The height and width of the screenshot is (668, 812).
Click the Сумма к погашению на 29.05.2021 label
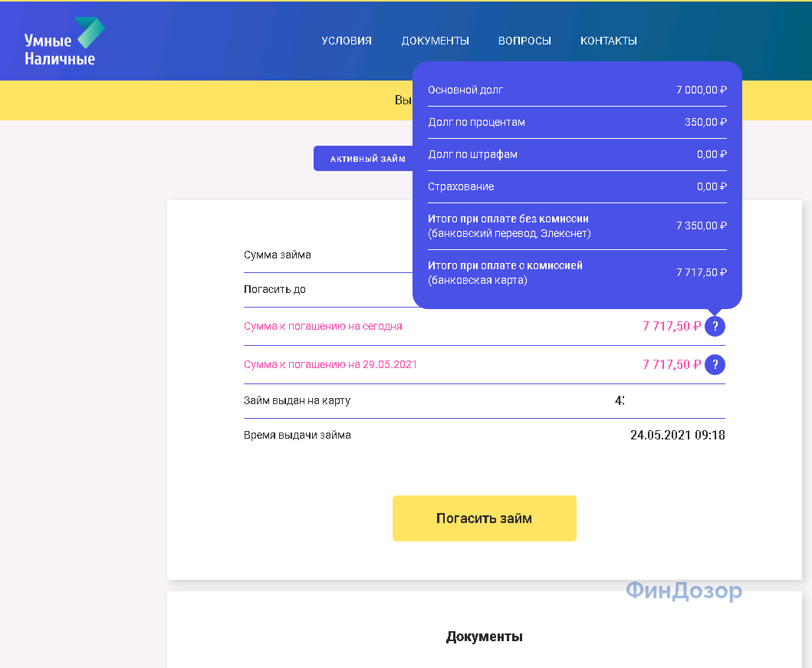[x=330, y=364]
